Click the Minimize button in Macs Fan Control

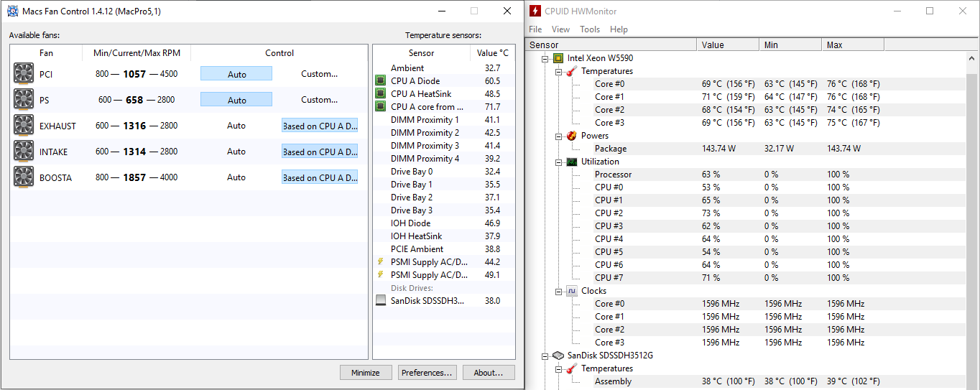(366, 372)
